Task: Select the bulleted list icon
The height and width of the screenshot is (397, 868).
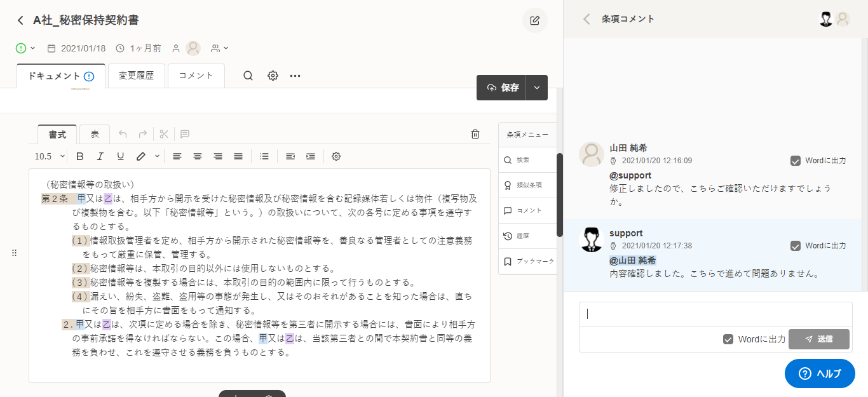Action: point(264,156)
